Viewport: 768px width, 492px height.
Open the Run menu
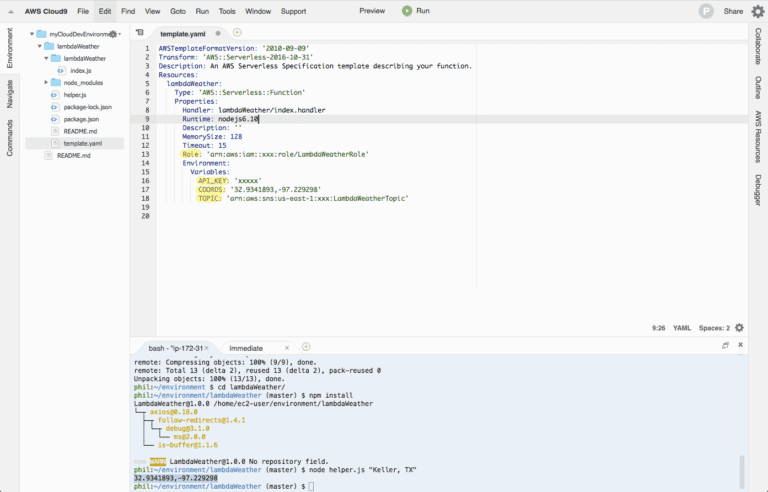point(202,11)
